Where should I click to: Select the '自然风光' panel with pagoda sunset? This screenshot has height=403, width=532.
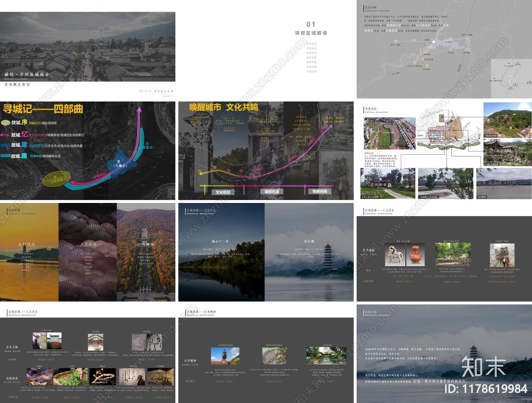(29, 252)
